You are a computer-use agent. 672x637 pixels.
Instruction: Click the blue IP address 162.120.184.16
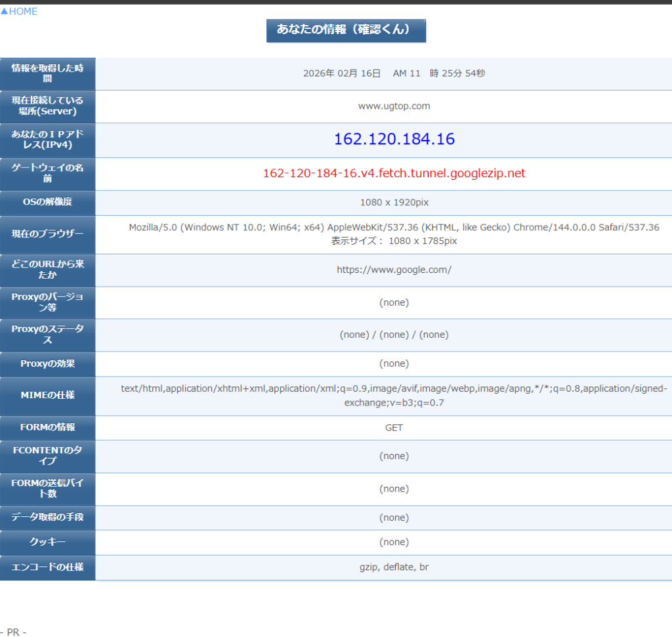point(394,139)
